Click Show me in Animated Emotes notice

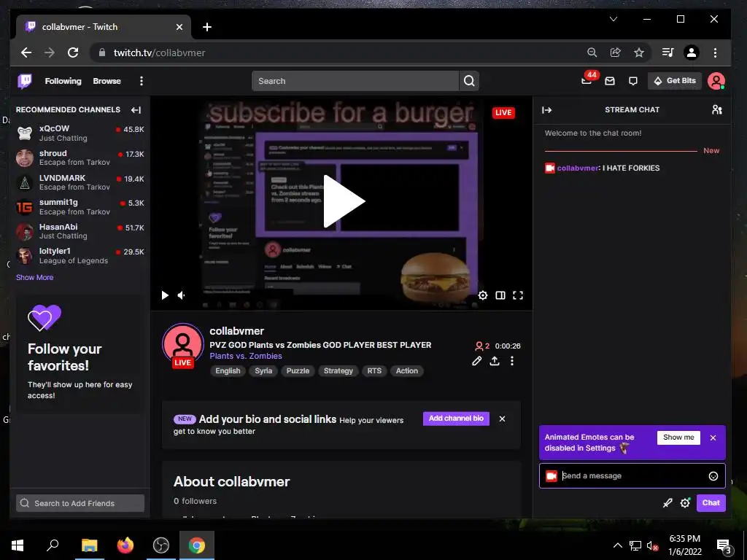678,437
